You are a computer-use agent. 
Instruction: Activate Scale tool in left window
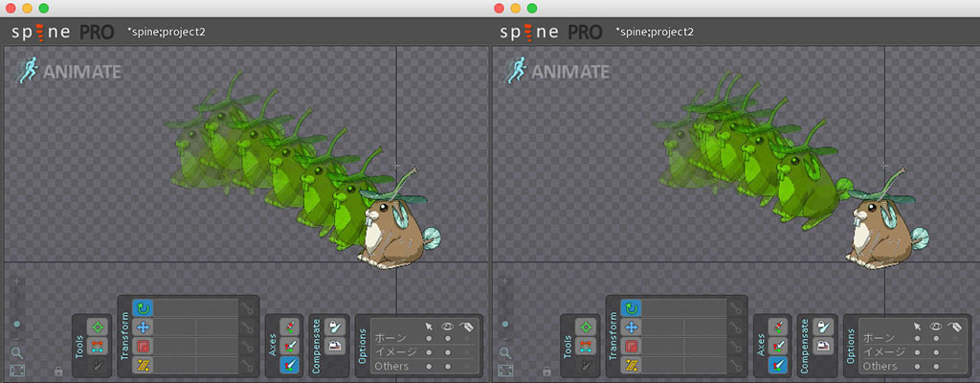tap(143, 346)
